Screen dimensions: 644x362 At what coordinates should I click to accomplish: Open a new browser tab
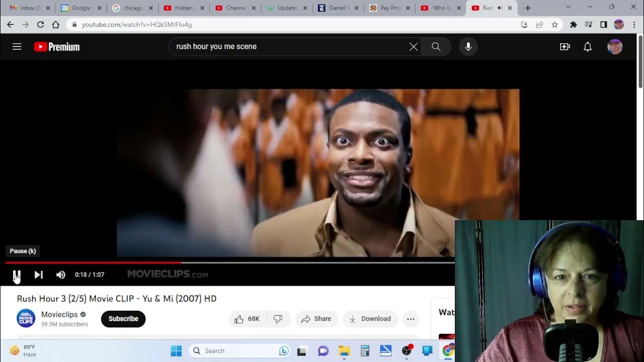click(528, 8)
